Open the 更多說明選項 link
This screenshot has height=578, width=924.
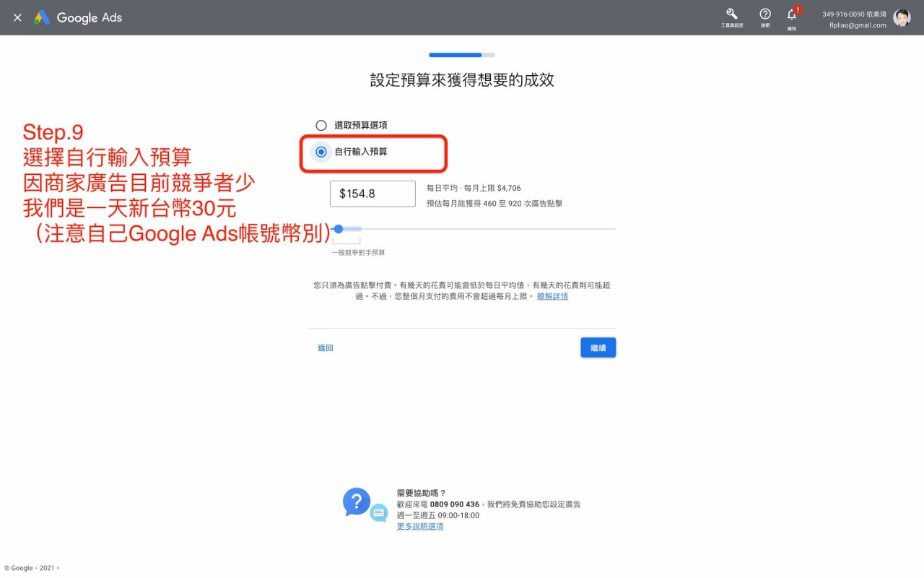[420, 527]
